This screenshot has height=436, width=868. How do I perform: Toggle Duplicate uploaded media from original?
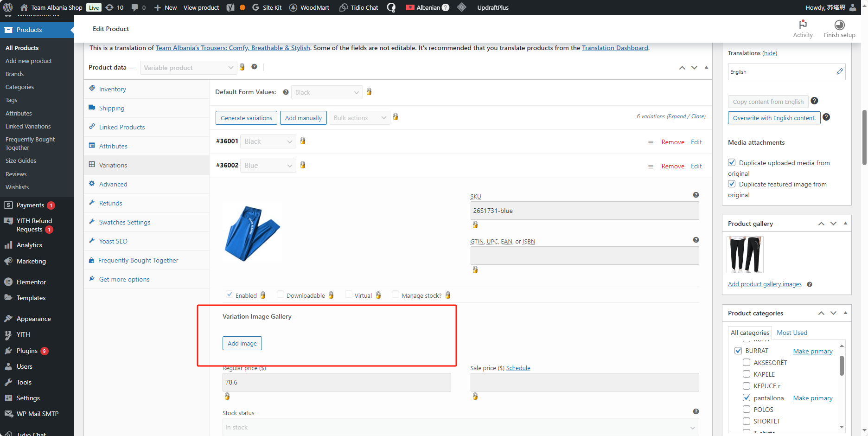pyautogui.click(x=732, y=163)
